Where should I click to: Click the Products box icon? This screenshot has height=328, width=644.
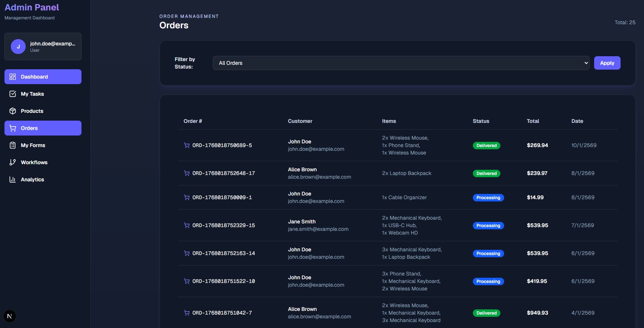pyautogui.click(x=13, y=111)
